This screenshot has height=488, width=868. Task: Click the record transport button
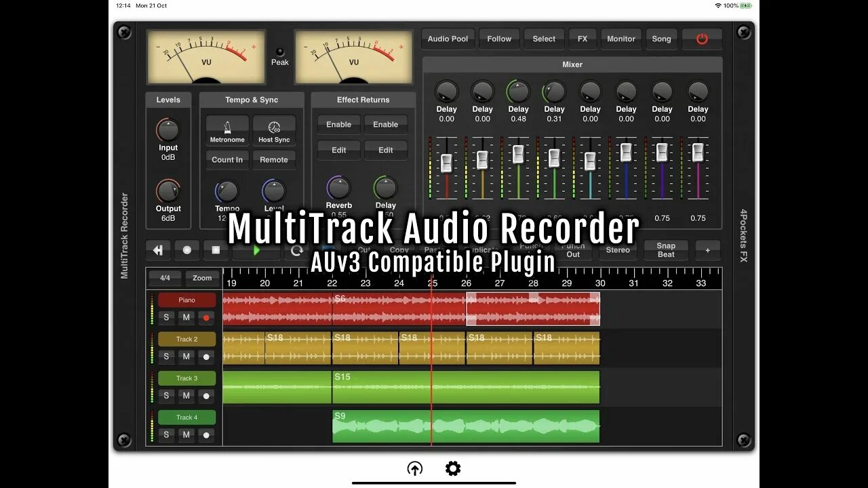coord(187,250)
